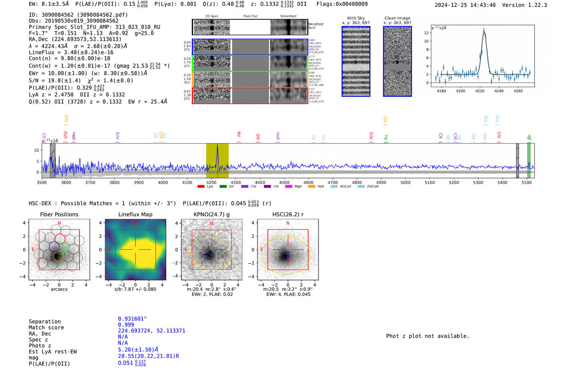Viewport: 576px width, 392px height.
Task: Select the green-bordered 2D fiber spectrum row
Action: tap(250, 63)
